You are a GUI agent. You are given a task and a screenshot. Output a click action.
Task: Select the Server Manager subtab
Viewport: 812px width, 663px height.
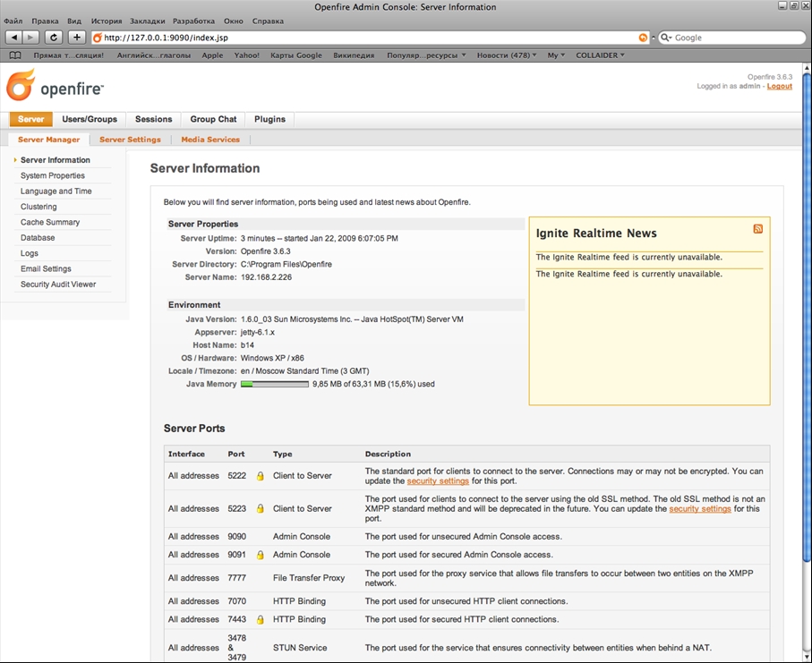[48, 140]
